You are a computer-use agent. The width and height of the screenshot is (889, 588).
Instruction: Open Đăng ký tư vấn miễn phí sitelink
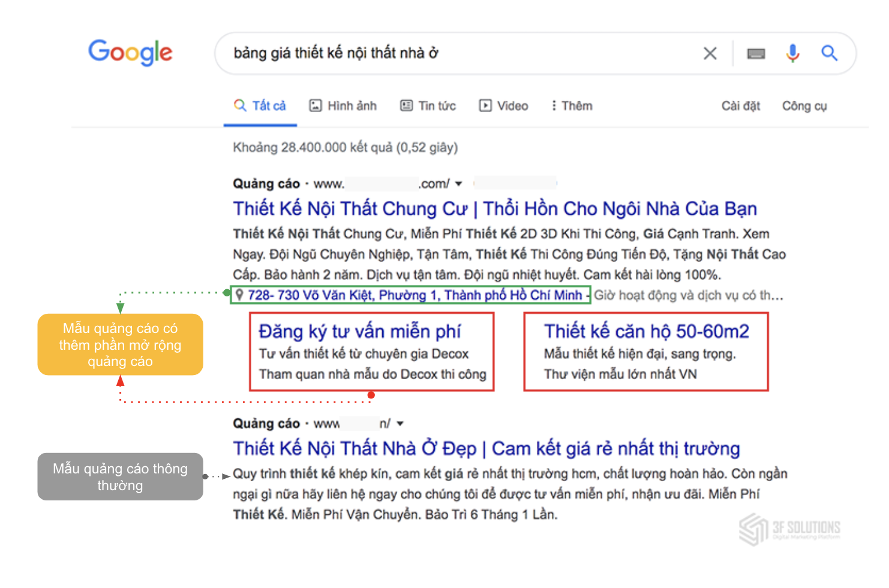click(359, 331)
